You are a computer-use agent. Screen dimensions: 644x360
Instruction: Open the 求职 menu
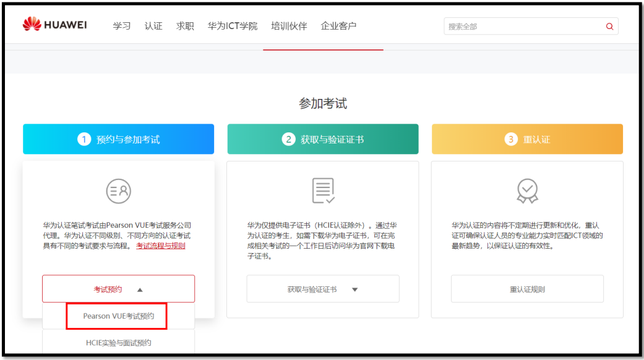coord(185,26)
